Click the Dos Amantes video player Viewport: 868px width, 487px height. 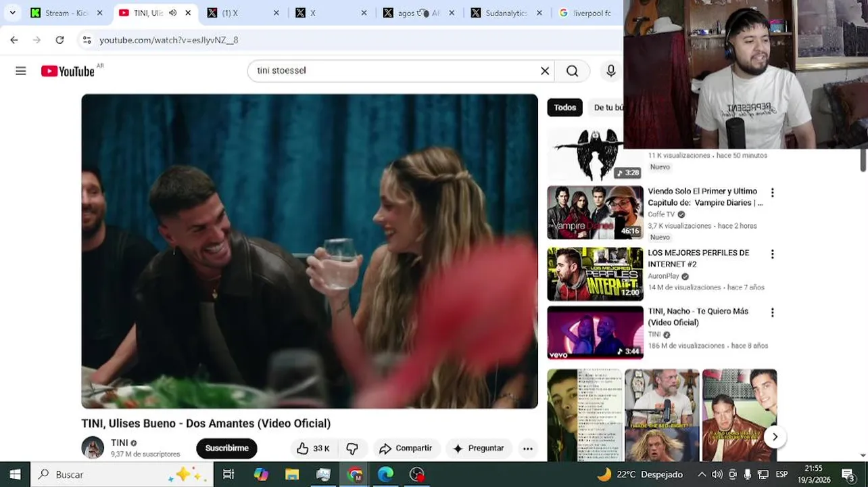(310, 251)
